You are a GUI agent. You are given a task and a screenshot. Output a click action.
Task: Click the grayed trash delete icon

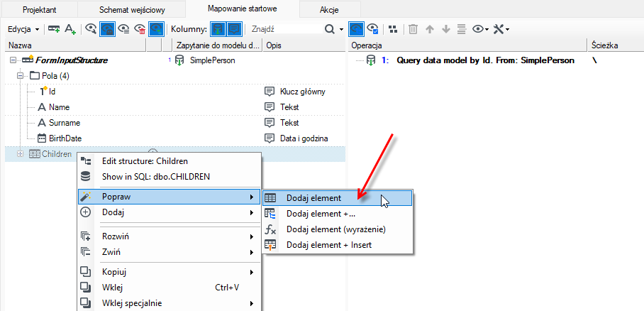click(x=413, y=29)
